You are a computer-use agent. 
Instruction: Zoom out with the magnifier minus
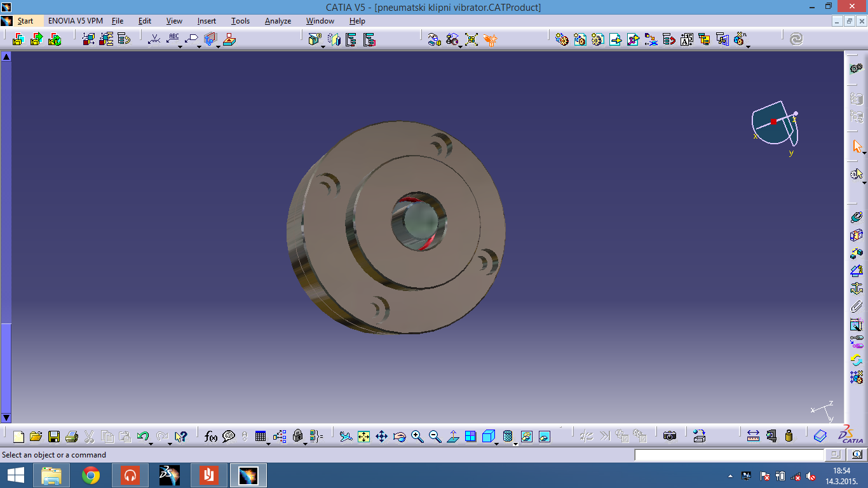tap(435, 437)
